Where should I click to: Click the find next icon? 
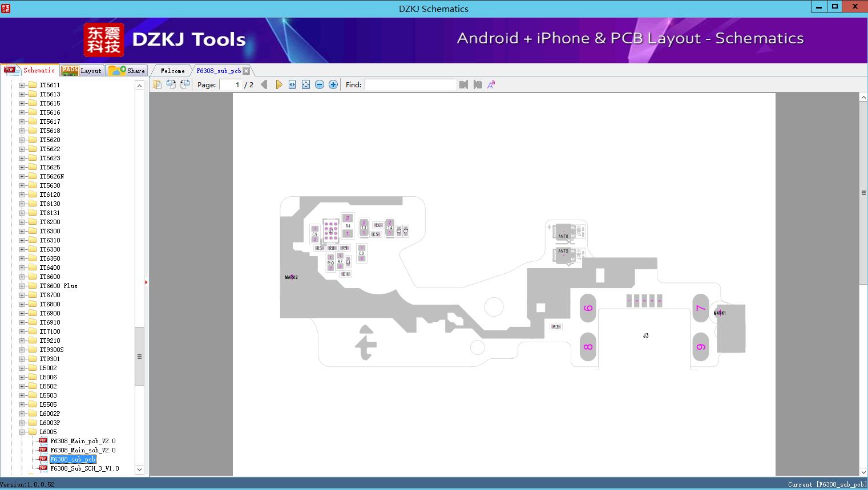[478, 84]
